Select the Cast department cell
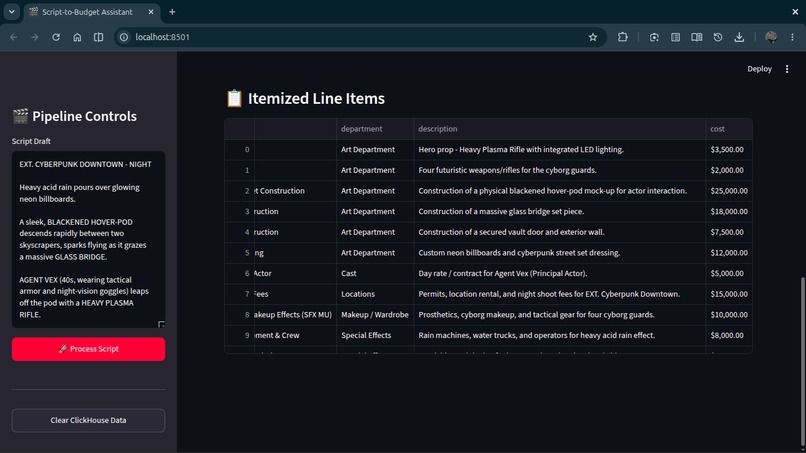Viewport: 806px width, 453px height. pos(375,273)
